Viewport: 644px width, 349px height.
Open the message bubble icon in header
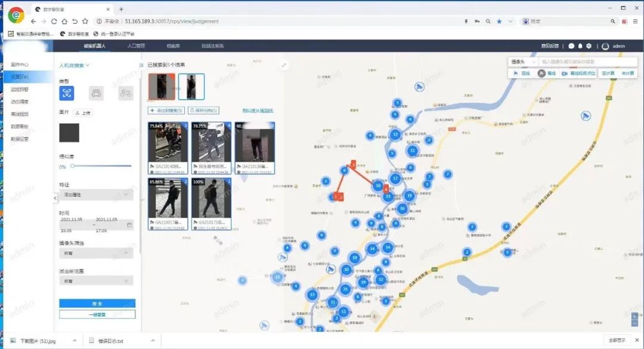click(x=571, y=46)
